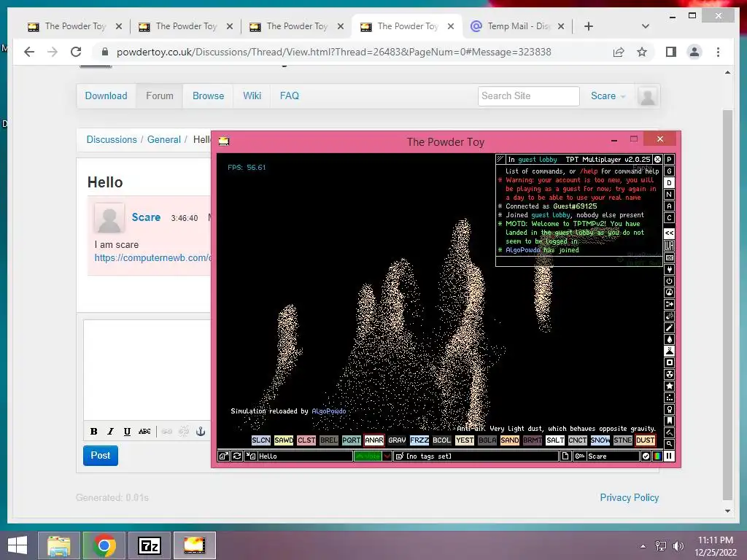
Task: Select the DUST element swatch
Action: click(x=645, y=440)
